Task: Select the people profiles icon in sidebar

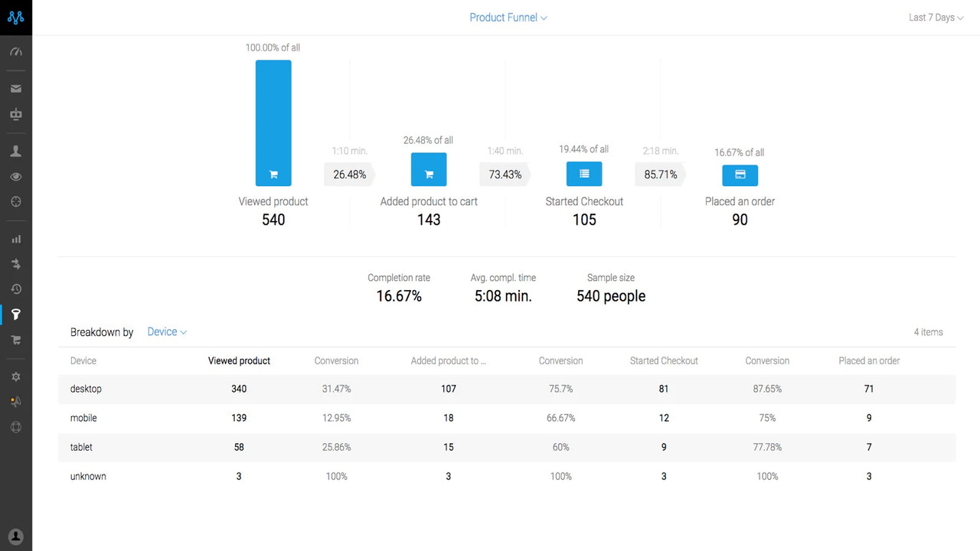Action: click(x=16, y=151)
